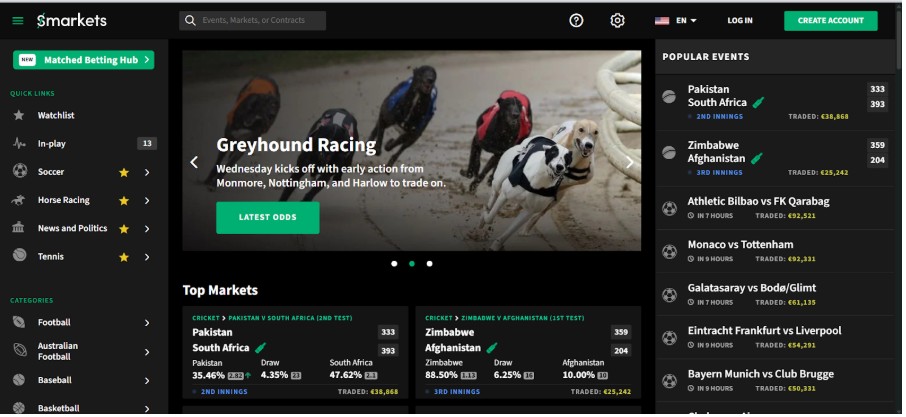Image resolution: width=906 pixels, height=417 pixels.
Task: Click the search magnifier icon
Action: point(190,20)
